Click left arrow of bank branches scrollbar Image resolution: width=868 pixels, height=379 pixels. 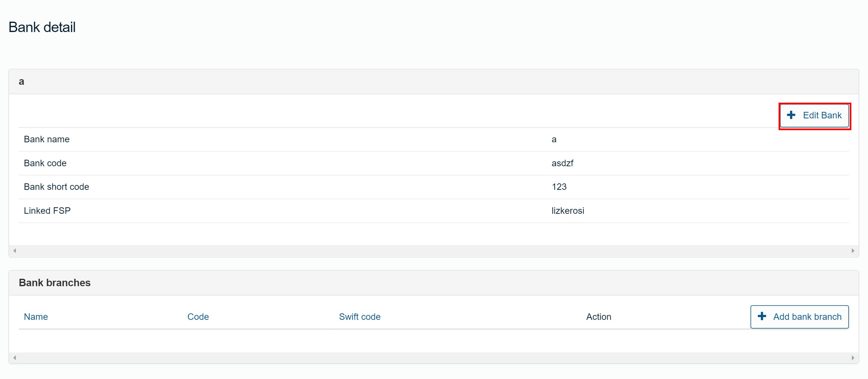tap(15, 358)
